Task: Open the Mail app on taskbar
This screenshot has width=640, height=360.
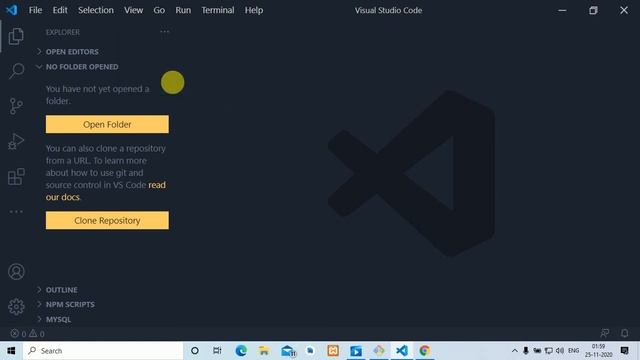Action: point(288,351)
